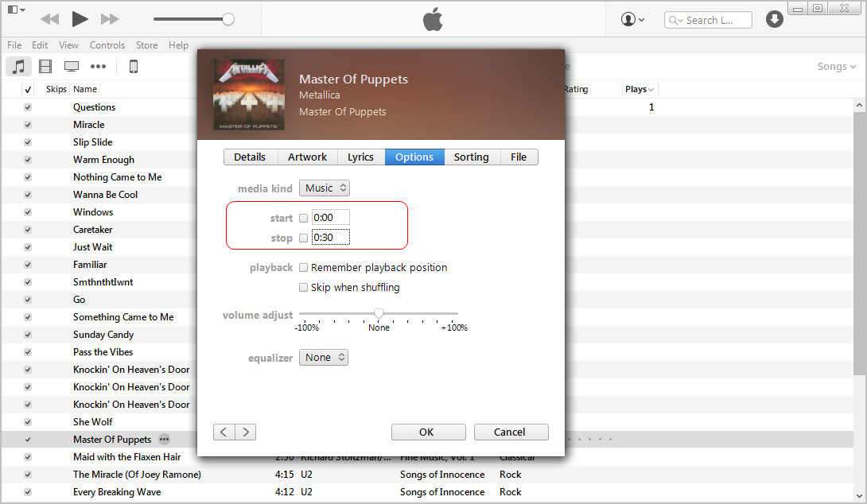Click the checkmark column header

point(28,90)
